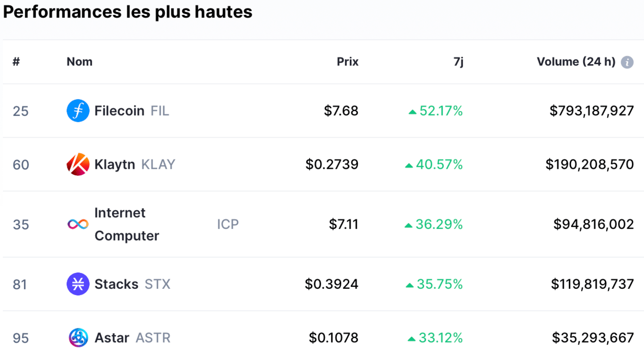Sort table by the 7j column
Viewport: 644px width, 363px height.
point(458,62)
